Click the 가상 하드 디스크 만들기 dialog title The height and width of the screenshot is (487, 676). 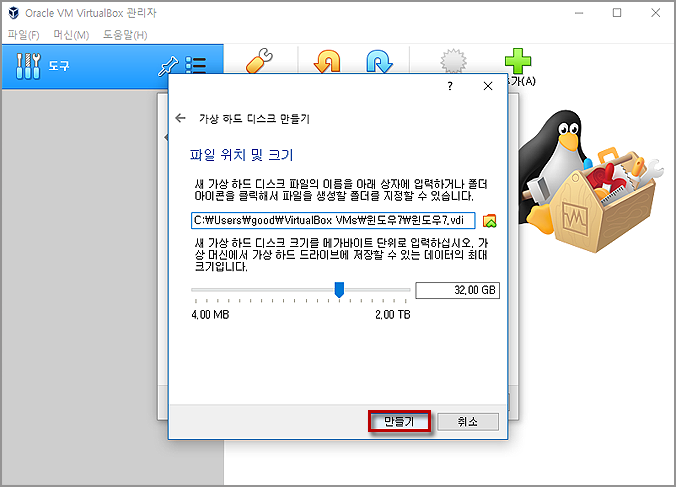pos(254,119)
